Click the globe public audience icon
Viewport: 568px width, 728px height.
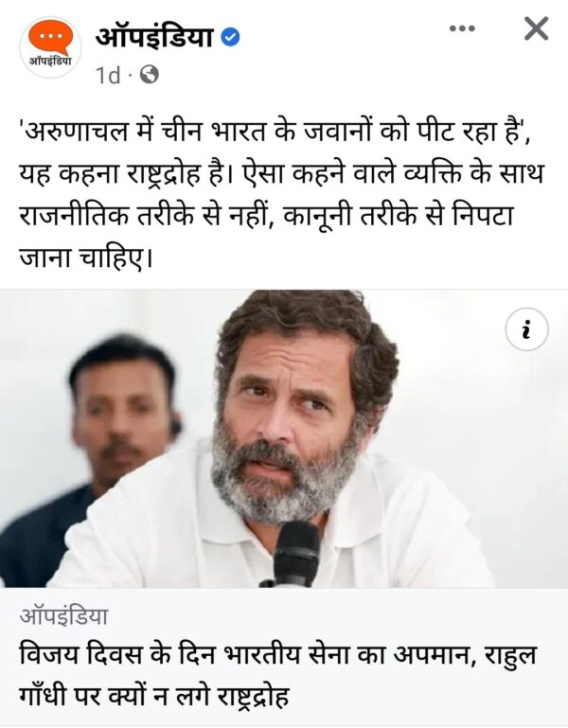coord(150,75)
